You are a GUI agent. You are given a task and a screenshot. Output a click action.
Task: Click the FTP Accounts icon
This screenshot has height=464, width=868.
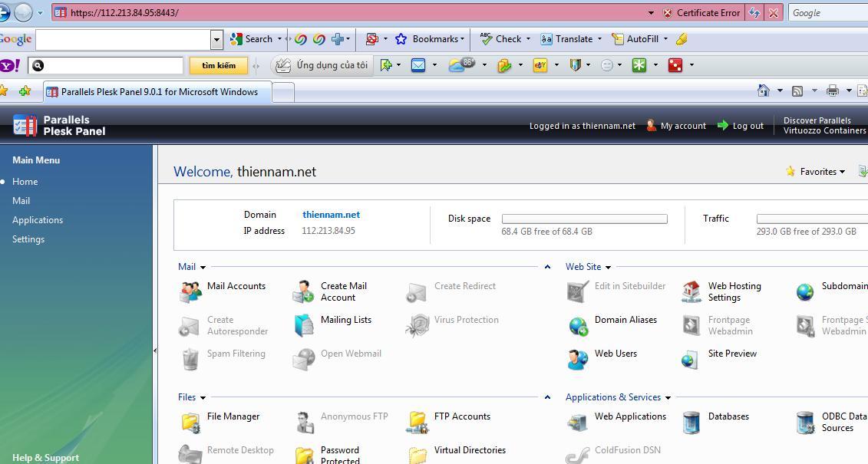point(417,422)
